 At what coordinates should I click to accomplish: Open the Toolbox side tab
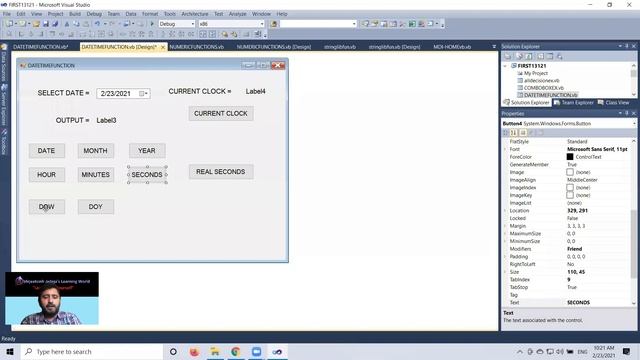click(x=4, y=142)
